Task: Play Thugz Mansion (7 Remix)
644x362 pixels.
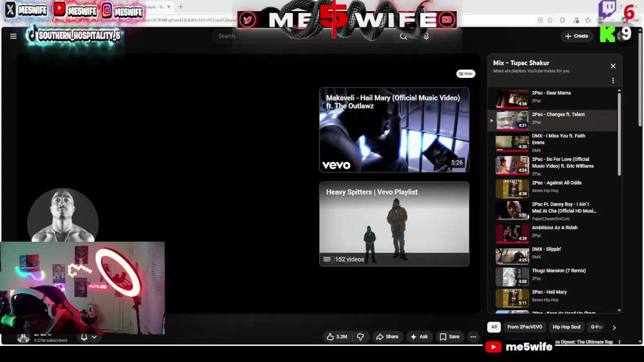Action: pos(552,276)
